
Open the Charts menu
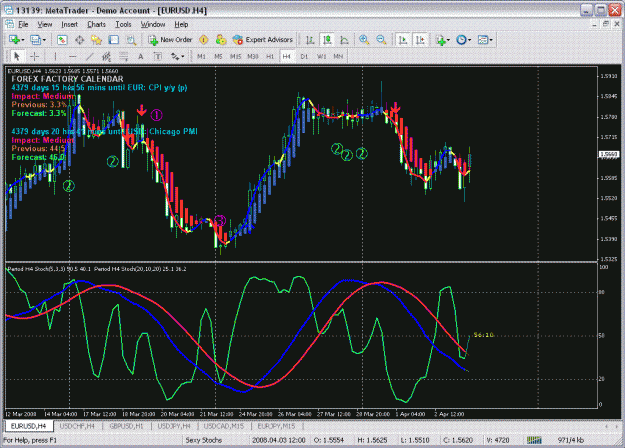pyautogui.click(x=96, y=24)
